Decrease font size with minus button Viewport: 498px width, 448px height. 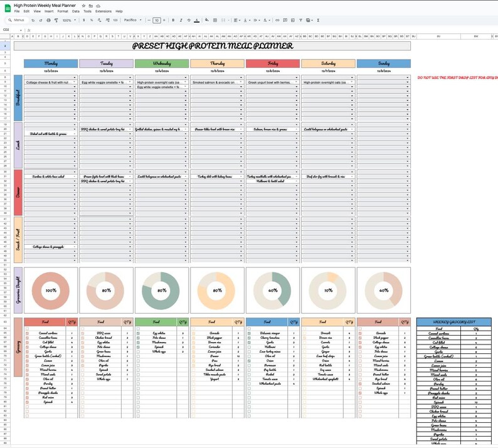[x=149, y=20]
